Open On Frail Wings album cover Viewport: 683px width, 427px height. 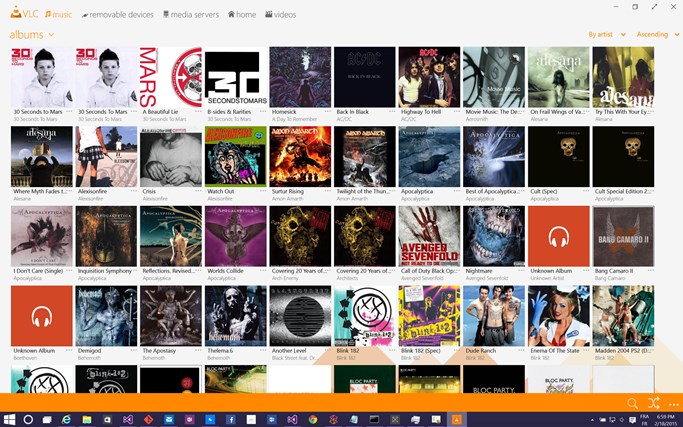(558, 77)
